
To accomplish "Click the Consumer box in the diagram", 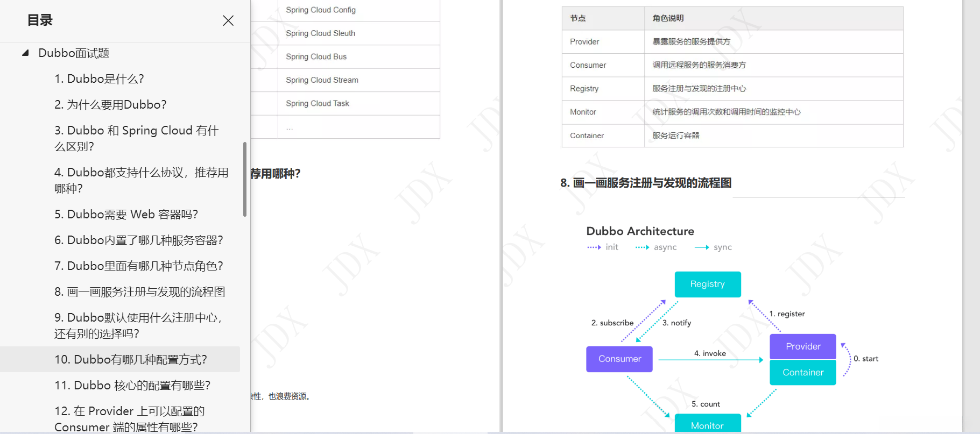I will point(619,359).
